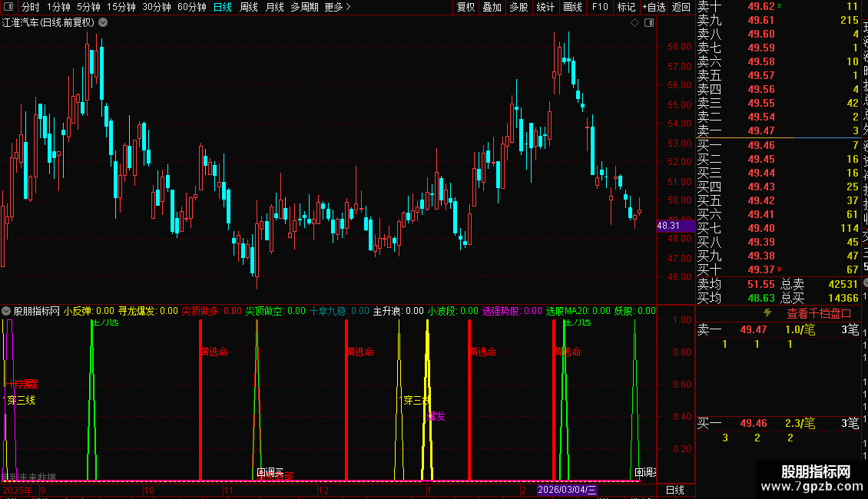868x499 pixels.
Task: Click the lightning bolt icon beside 查看千档盘口
Action: (767, 313)
